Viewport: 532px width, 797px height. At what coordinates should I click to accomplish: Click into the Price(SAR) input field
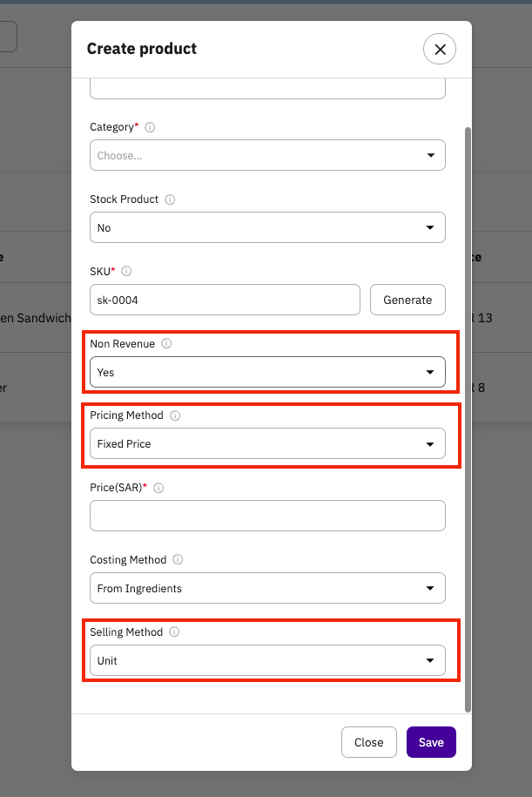coord(268,516)
